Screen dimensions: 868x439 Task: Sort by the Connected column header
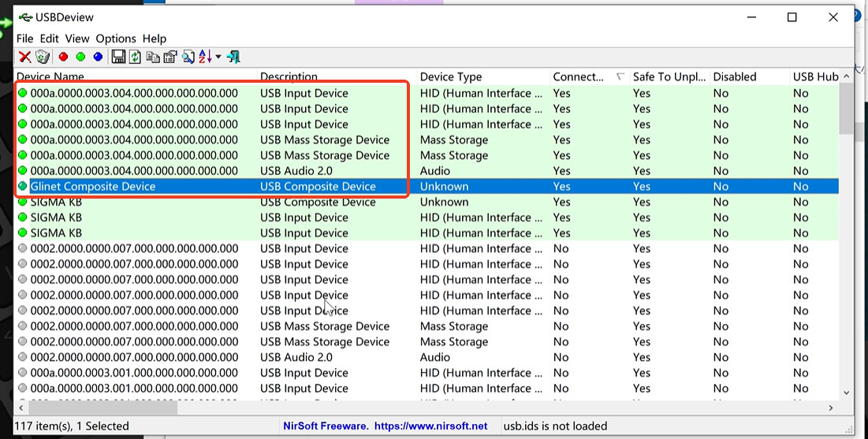click(579, 76)
